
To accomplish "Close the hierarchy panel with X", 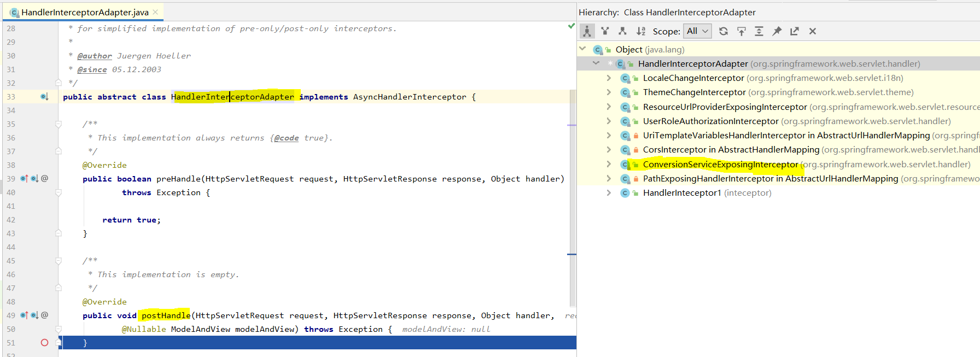I will pos(813,31).
